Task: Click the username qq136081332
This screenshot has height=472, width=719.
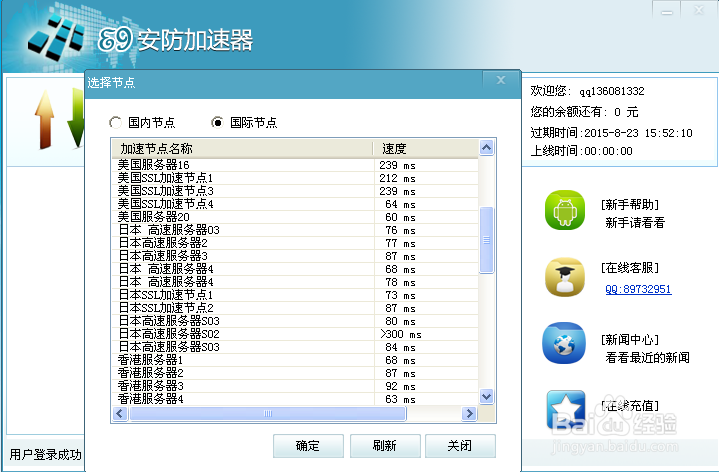Action: click(x=612, y=91)
